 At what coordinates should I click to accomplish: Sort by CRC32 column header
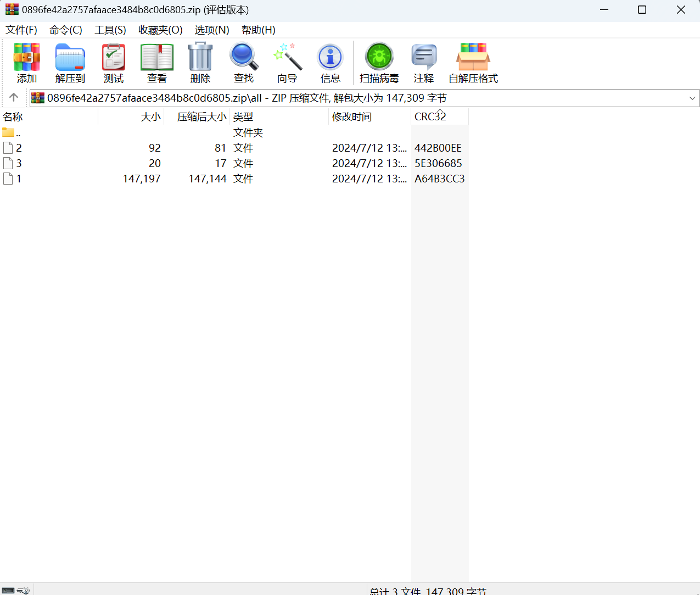440,116
